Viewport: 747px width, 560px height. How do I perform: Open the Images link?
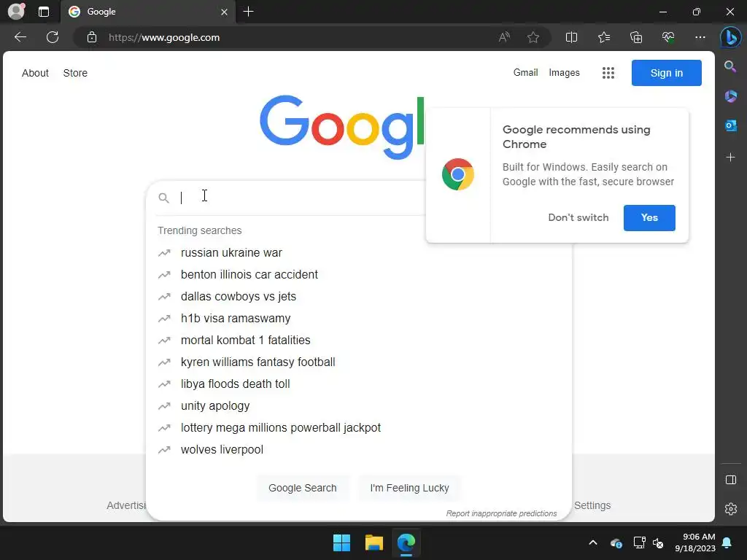(564, 72)
